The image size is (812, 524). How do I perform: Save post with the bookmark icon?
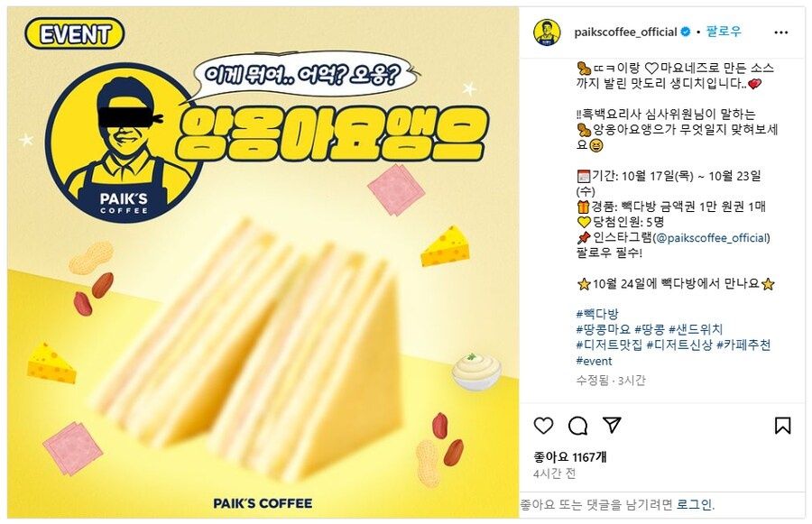point(782,425)
